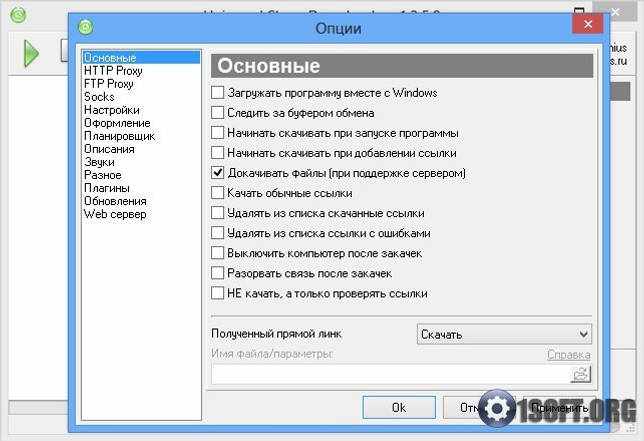Click the app icon in background window title bar

pos(18,15)
